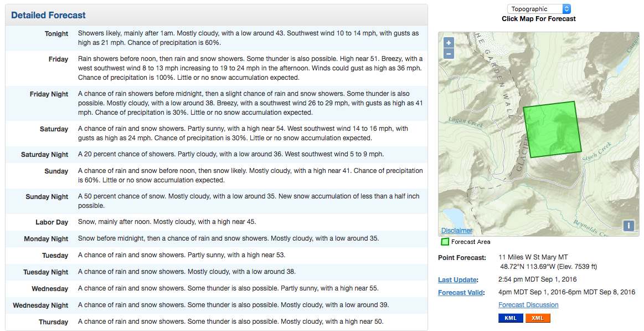Select the Sunday Night forecast label

[47, 196]
